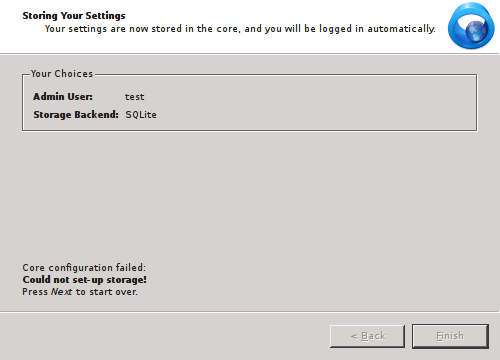Screen dimensions: 500x360
Task: Click the 'Your Choices' group box title
Action: point(62,74)
